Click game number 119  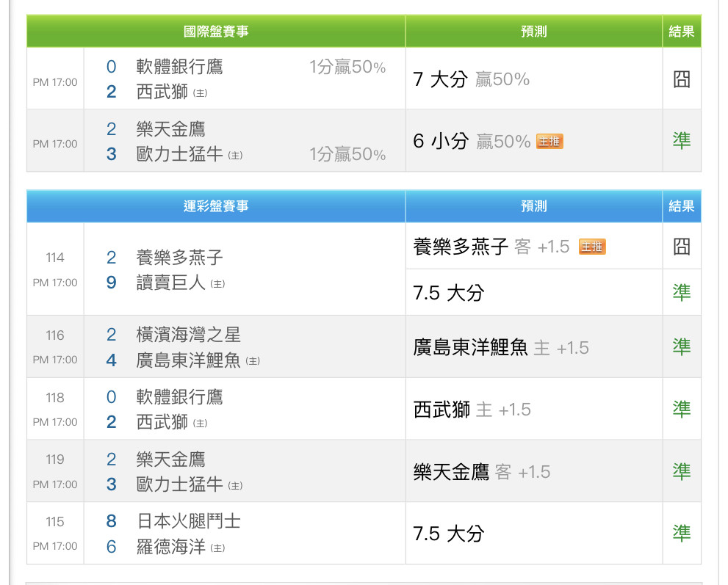(x=55, y=459)
